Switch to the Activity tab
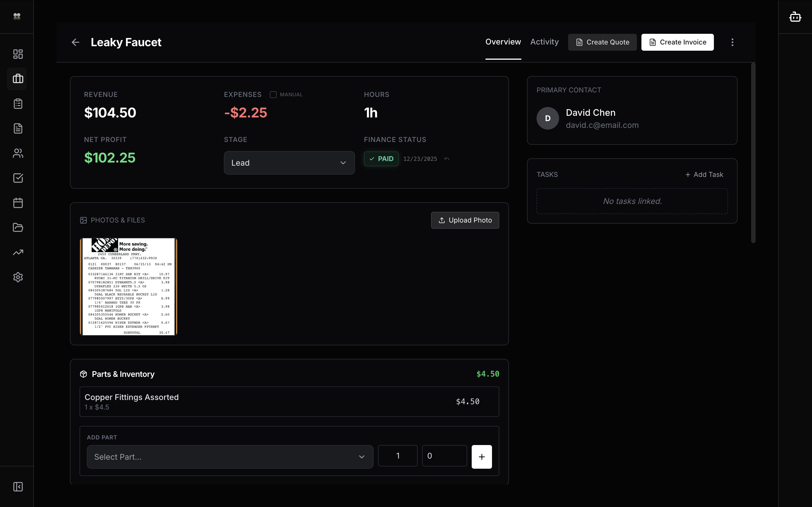Viewport: 812px width, 507px height. click(x=544, y=42)
